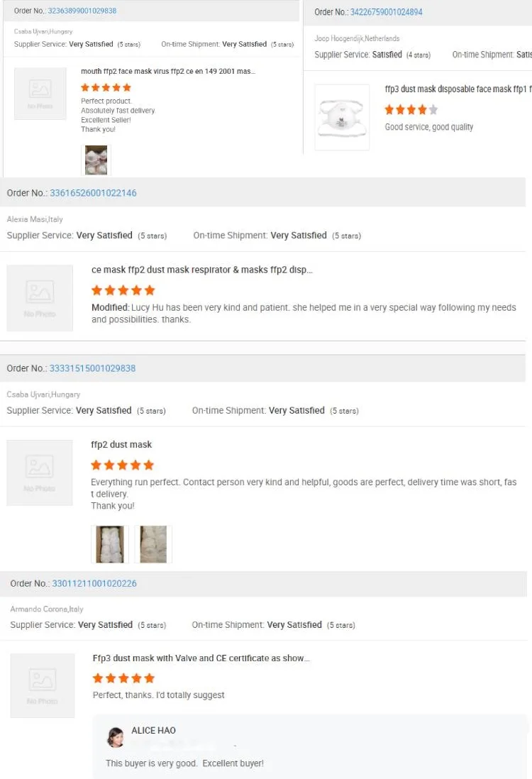Viewport: 532px width, 779px height.
Task: Click 'No Photo' placeholder for ce mask ffp2 product
Action: tap(40, 298)
